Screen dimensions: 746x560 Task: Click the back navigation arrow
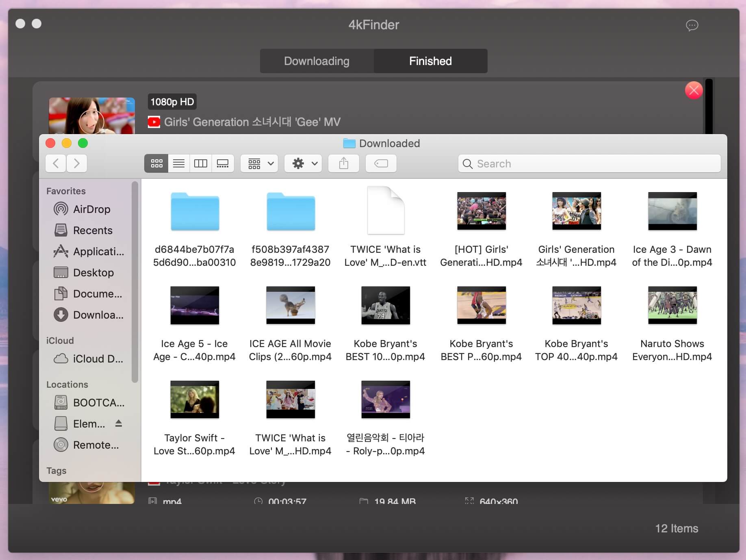point(56,163)
